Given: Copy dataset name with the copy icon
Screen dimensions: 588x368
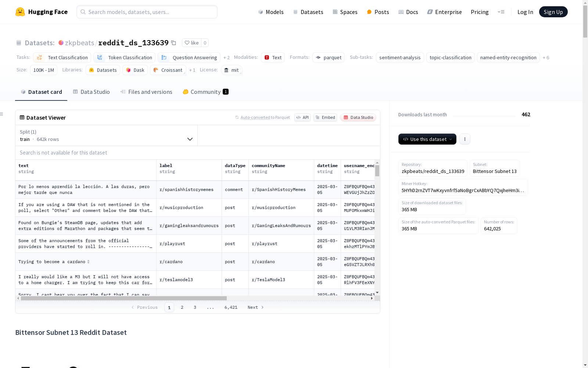Looking at the screenshot, I should pyautogui.click(x=173, y=43).
